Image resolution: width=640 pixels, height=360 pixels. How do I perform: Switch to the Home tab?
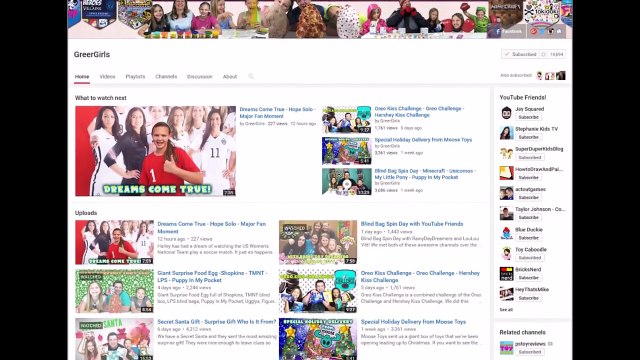pyautogui.click(x=82, y=77)
